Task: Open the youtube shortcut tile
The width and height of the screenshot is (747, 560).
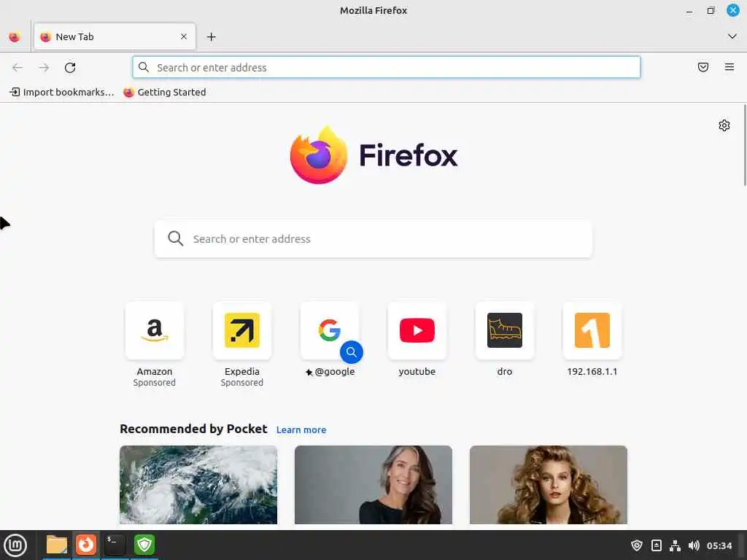Action: click(417, 340)
